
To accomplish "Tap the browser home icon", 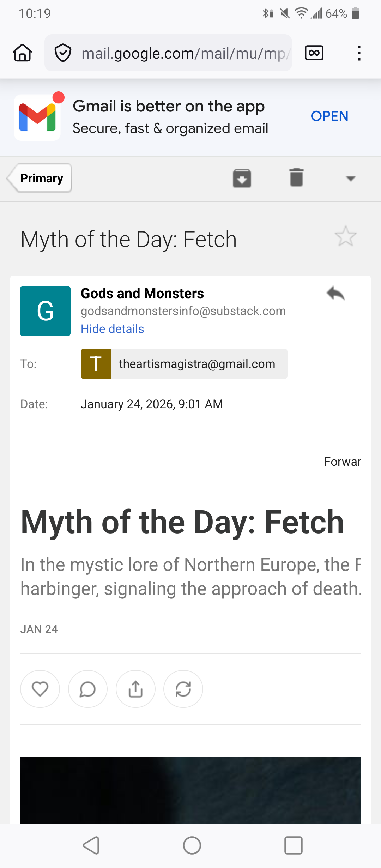I will 23,53.
